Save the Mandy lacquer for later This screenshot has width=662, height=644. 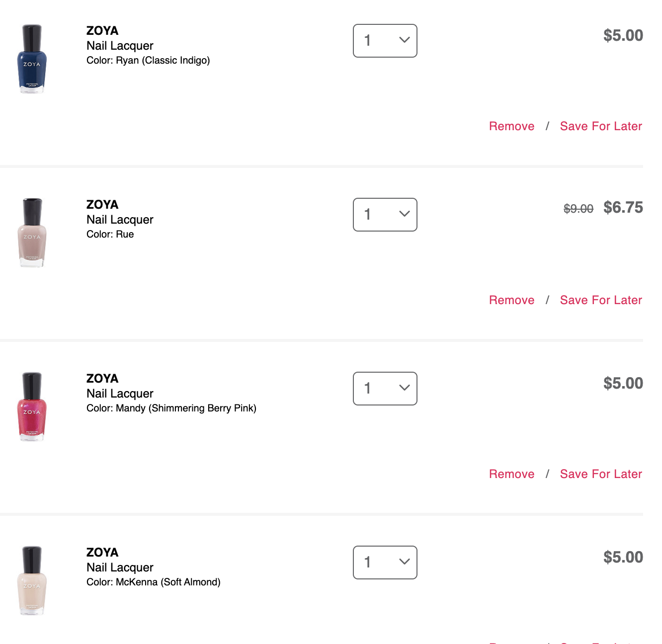[601, 474]
